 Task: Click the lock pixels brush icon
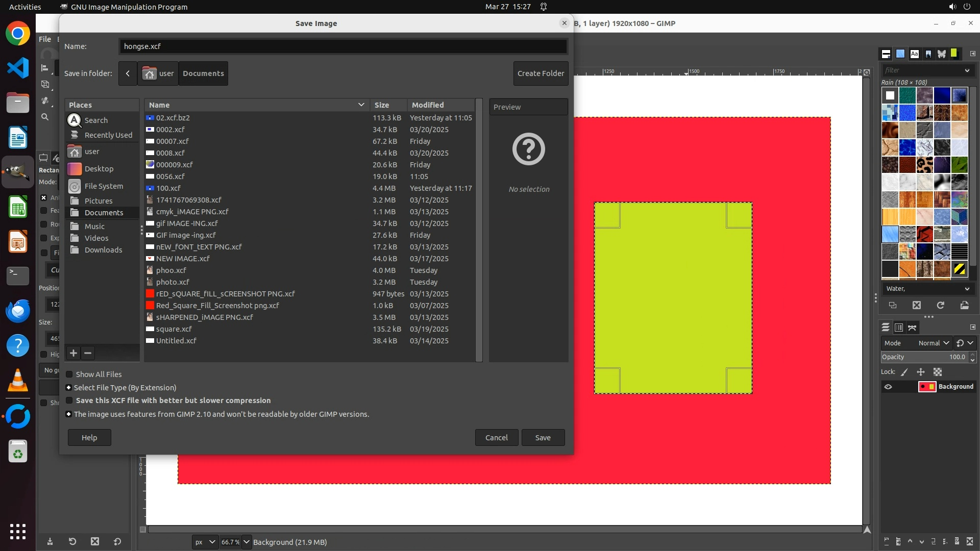pos(904,372)
